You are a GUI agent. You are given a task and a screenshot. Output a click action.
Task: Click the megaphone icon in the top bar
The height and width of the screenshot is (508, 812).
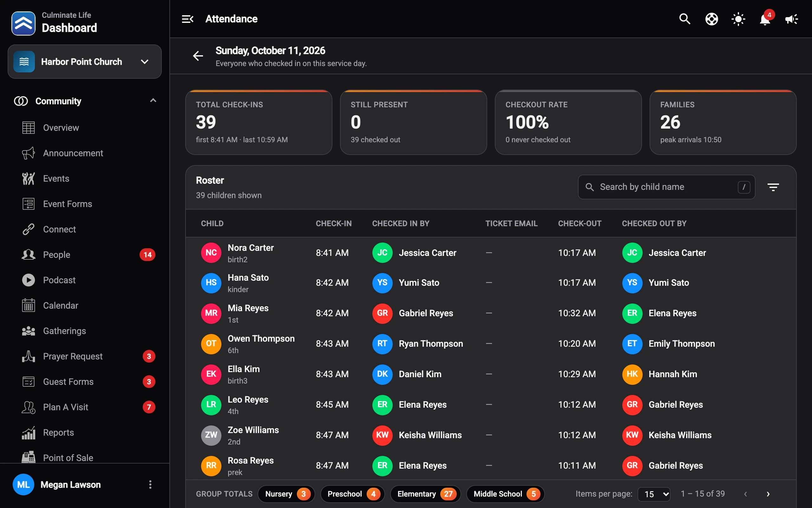[791, 19]
